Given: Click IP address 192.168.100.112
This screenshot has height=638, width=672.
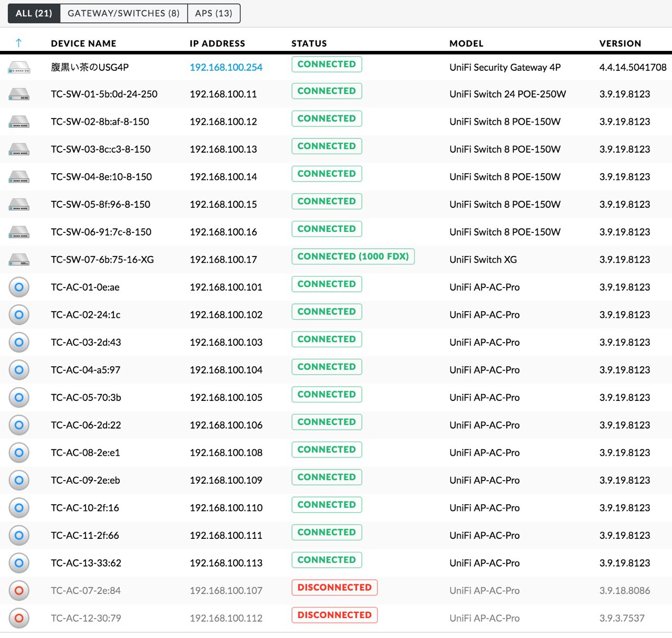Looking at the screenshot, I should coord(226,618).
